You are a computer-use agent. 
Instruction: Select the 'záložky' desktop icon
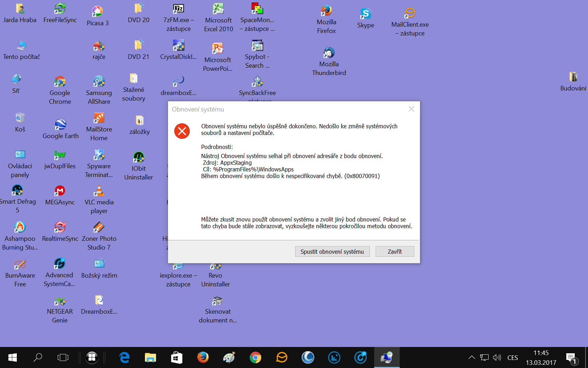[x=140, y=125]
